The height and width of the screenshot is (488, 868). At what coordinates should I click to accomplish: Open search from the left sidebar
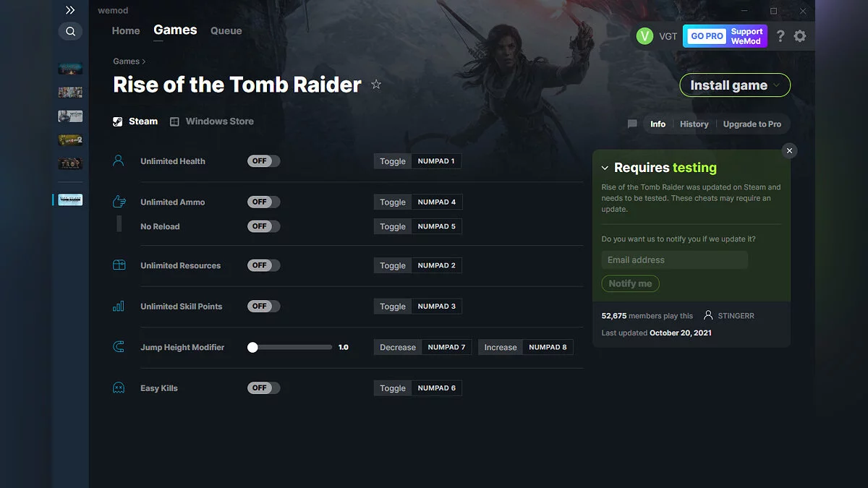70,31
